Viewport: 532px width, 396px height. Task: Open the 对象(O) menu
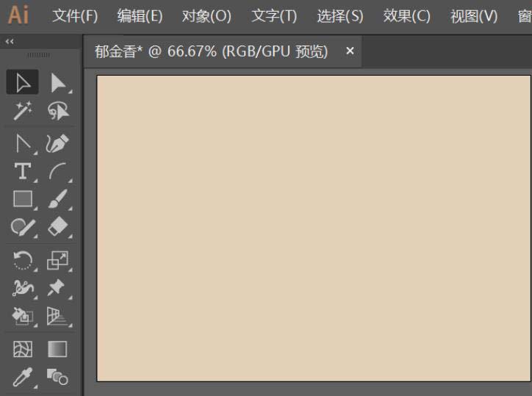click(206, 16)
